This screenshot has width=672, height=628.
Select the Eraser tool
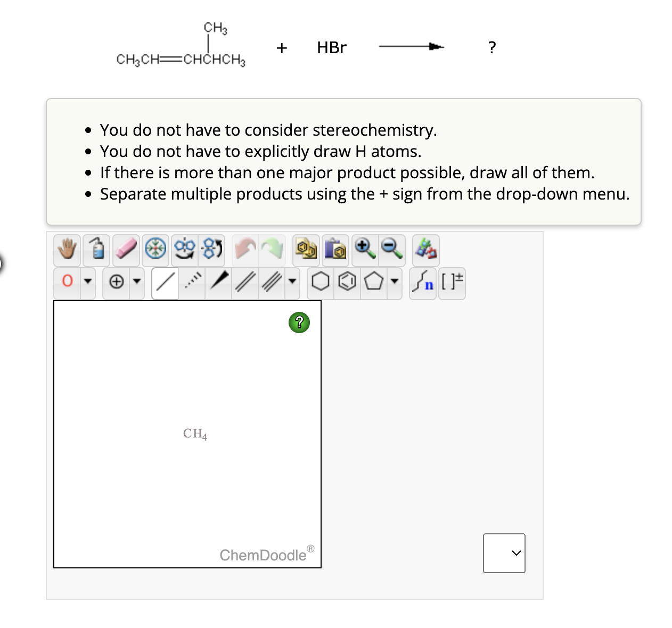click(x=126, y=250)
